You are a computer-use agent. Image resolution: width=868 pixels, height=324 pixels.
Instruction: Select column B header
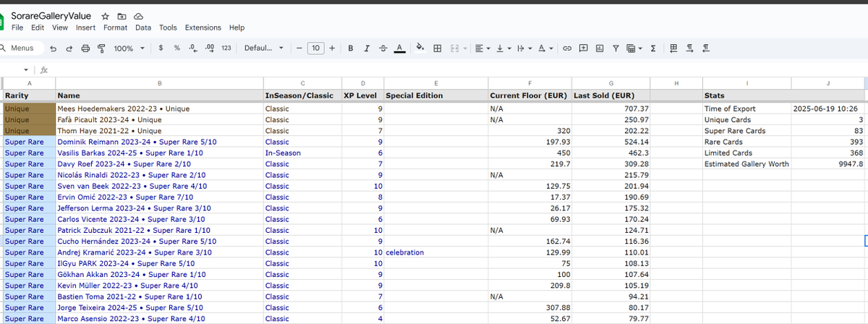(159, 83)
